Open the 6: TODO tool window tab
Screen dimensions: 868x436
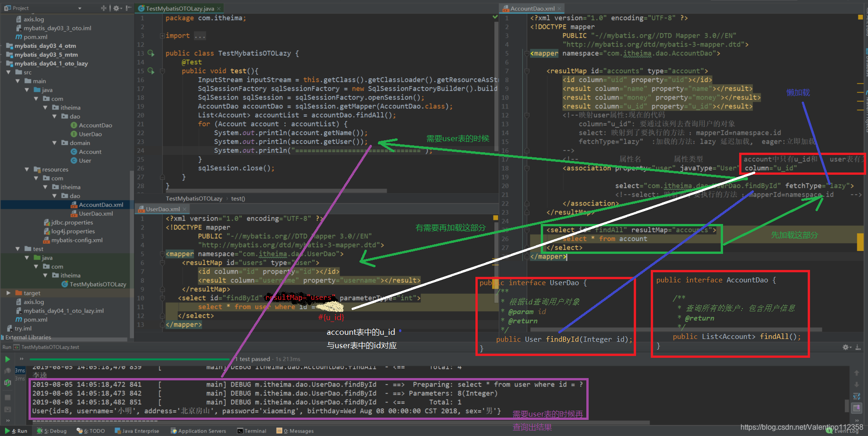point(91,431)
